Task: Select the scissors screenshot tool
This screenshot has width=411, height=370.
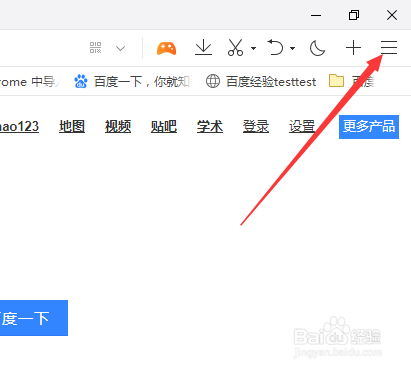Action: pos(235,47)
